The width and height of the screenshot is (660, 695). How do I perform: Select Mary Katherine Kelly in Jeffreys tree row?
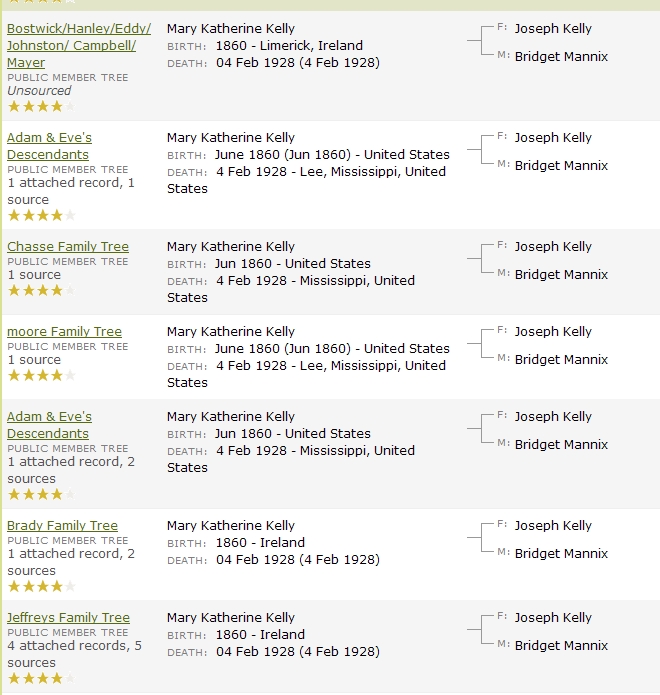coord(231,618)
